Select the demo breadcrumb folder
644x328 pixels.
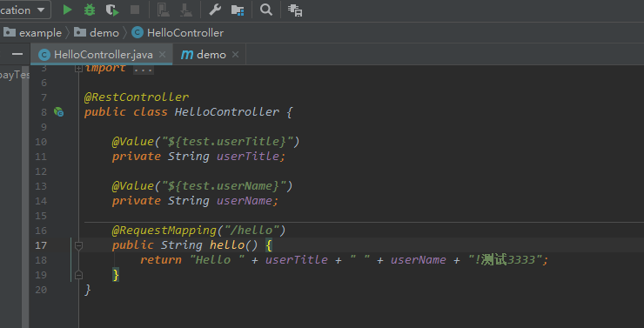point(97,33)
